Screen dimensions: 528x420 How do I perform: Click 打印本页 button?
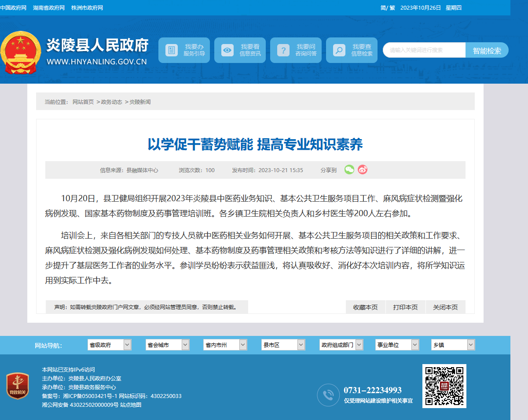tap(405, 307)
